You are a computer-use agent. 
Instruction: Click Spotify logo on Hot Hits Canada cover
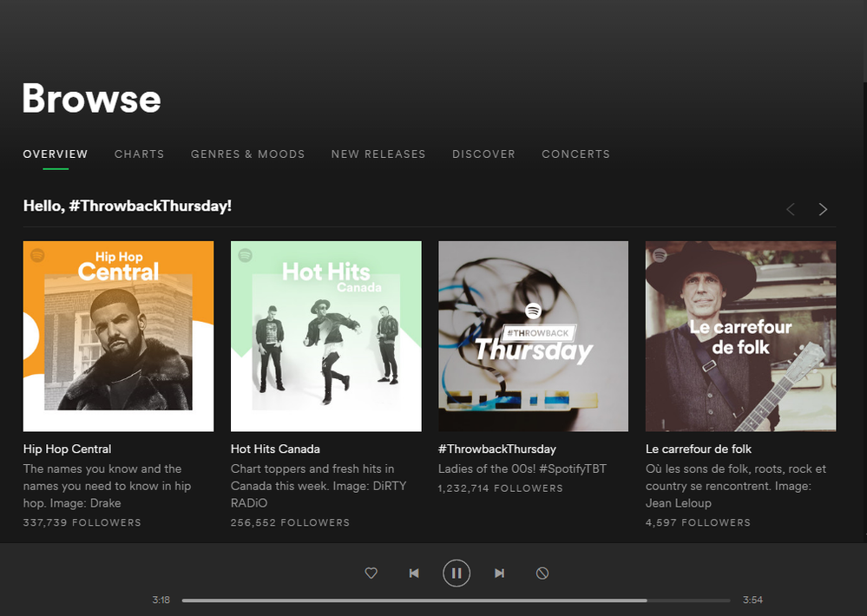tap(245, 255)
